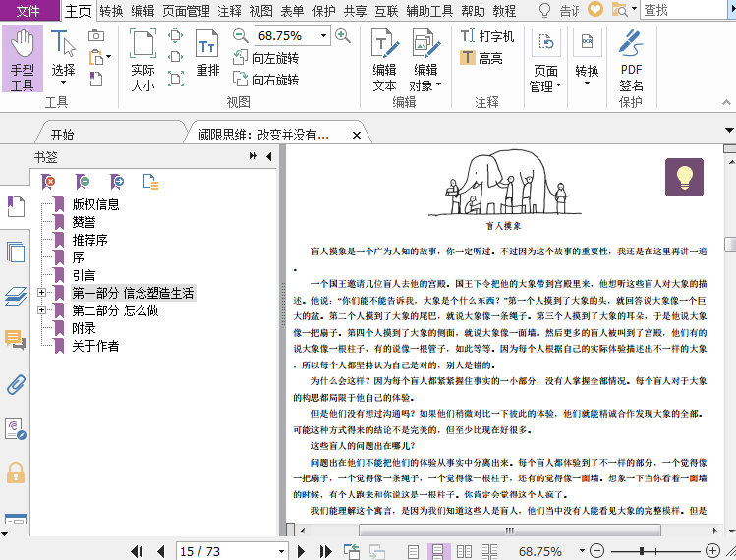The height and width of the screenshot is (560, 736).
Task: Open the attachments paperclip panel in sidebar
Action: pyautogui.click(x=15, y=384)
